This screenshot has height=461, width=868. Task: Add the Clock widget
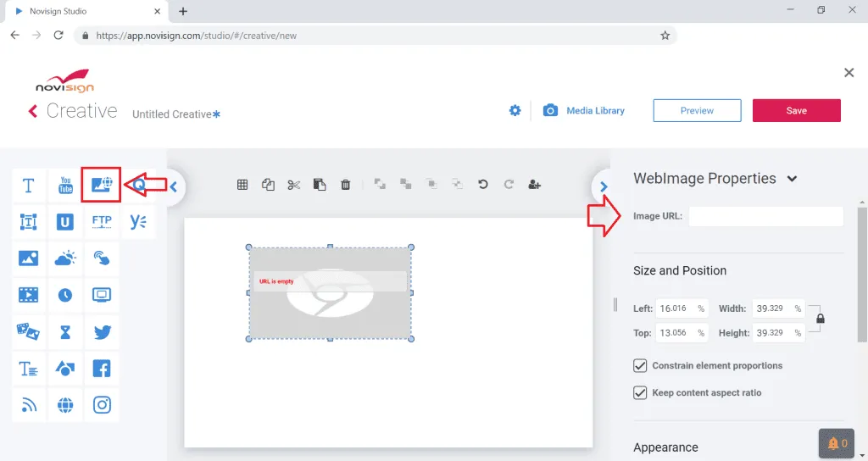pos(65,295)
